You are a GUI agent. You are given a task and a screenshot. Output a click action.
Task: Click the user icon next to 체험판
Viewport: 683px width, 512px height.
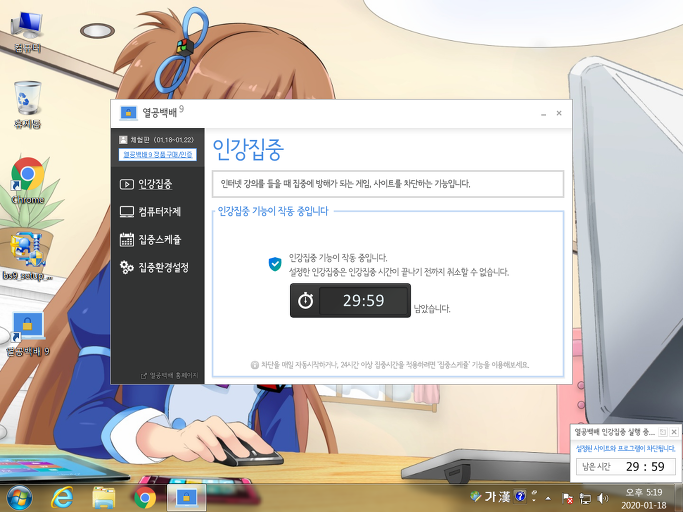pyautogui.click(x=123, y=140)
